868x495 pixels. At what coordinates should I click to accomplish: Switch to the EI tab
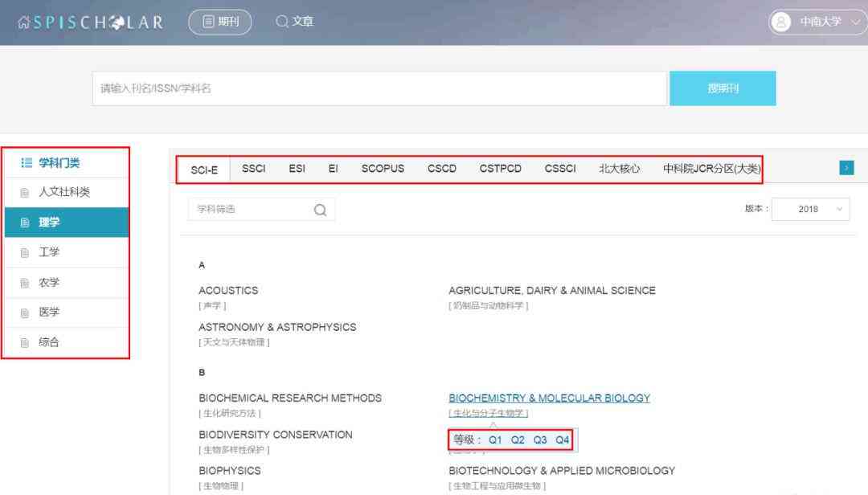coord(333,168)
